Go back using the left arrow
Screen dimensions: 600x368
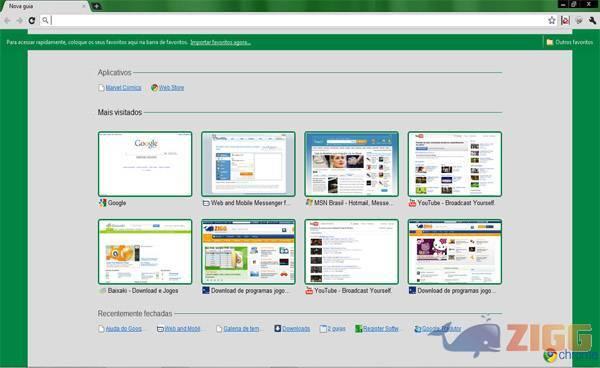[x=7, y=20]
